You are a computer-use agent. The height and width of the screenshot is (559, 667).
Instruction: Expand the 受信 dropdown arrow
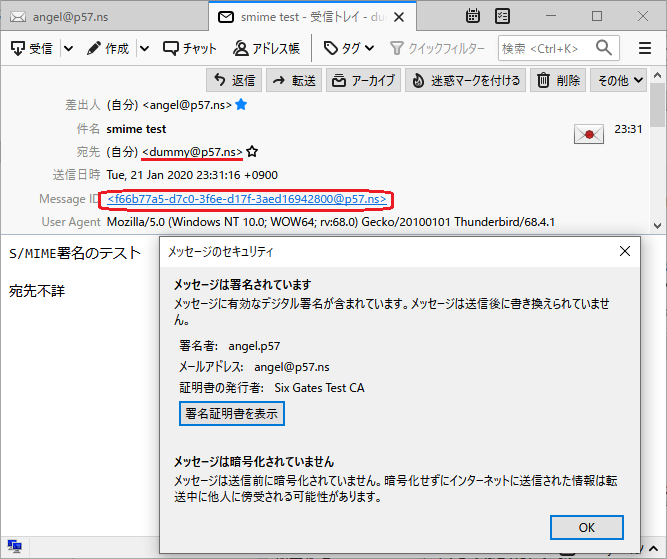pyautogui.click(x=68, y=48)
